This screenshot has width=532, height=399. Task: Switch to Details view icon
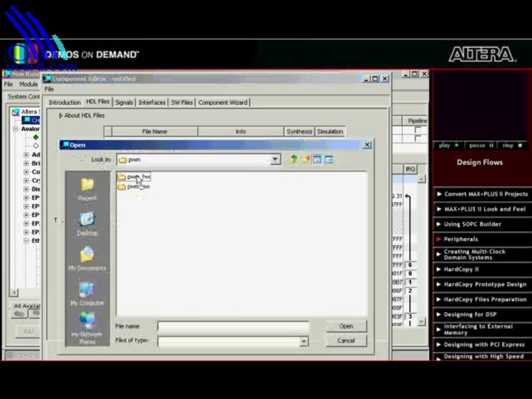pyautogui.click(x=329, y=160)
